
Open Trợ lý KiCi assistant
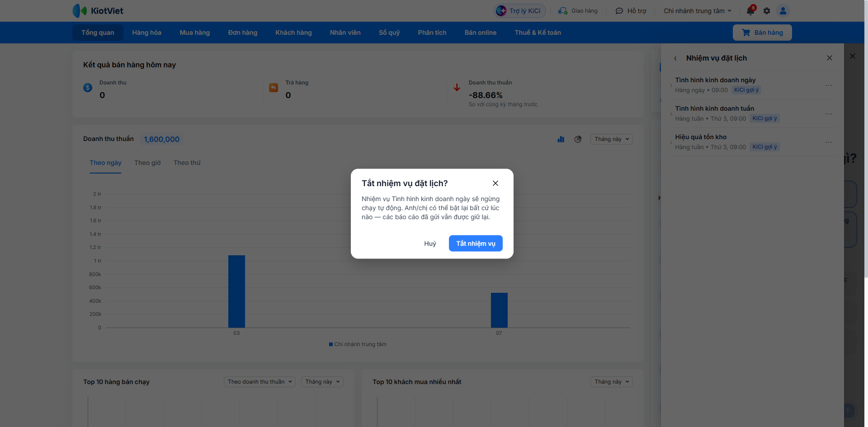[x=519, y=11]
